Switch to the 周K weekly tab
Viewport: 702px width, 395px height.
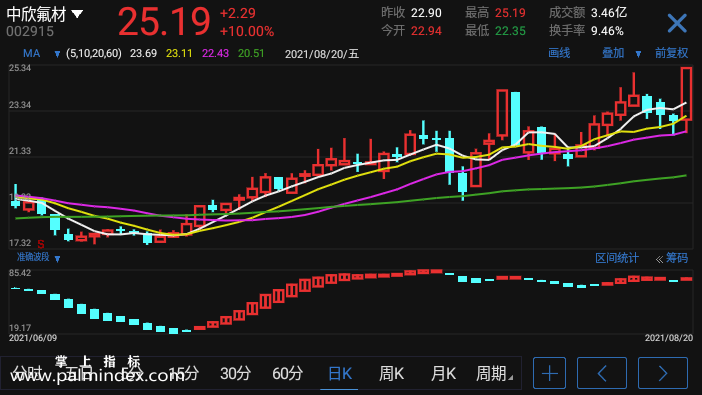click(x=391, y=373)
